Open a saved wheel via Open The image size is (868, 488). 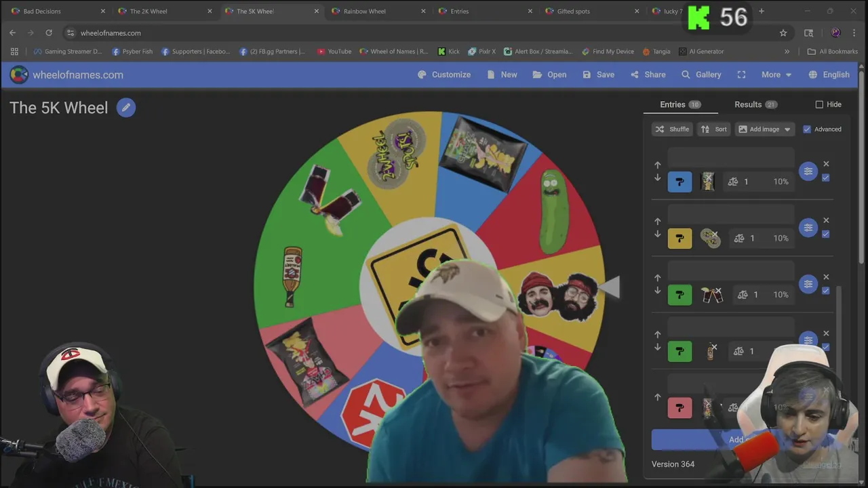pyautogui.click(x=549, y=75)
